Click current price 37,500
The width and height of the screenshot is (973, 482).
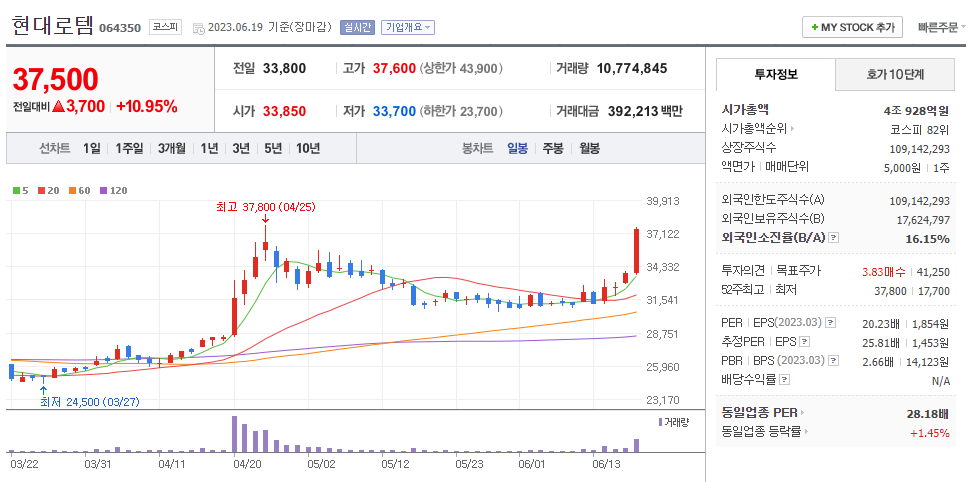pyautogui.click(x=55, y=79)
